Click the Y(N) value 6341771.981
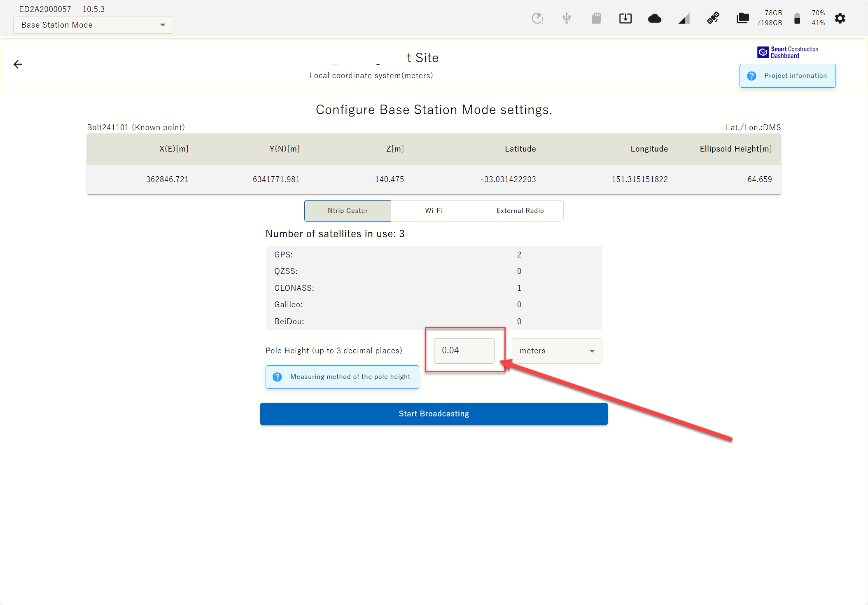The image size is (868, 605). [x=276, y=180]
